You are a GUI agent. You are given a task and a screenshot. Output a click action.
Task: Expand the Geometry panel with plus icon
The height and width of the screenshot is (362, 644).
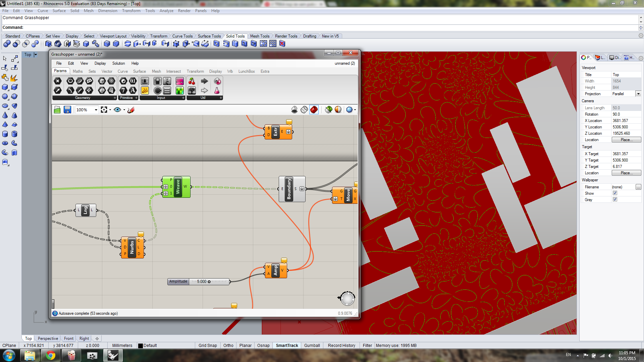coord(115,98)
